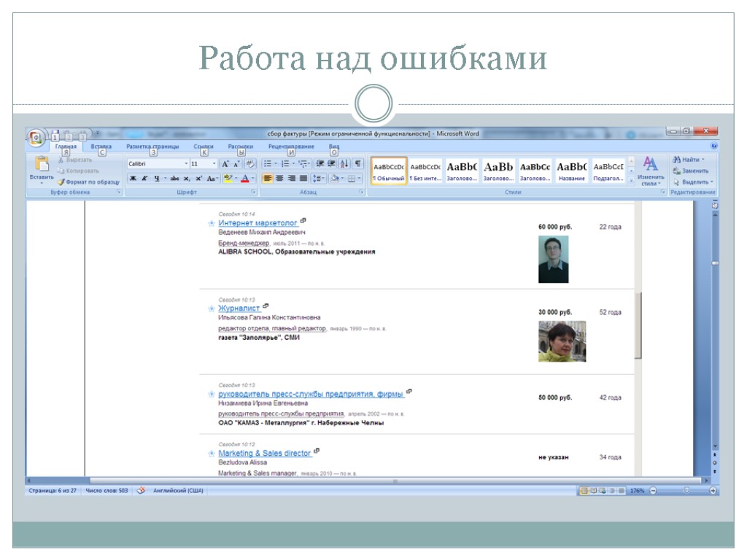Open the Рецензирование tab

point(291,147)
